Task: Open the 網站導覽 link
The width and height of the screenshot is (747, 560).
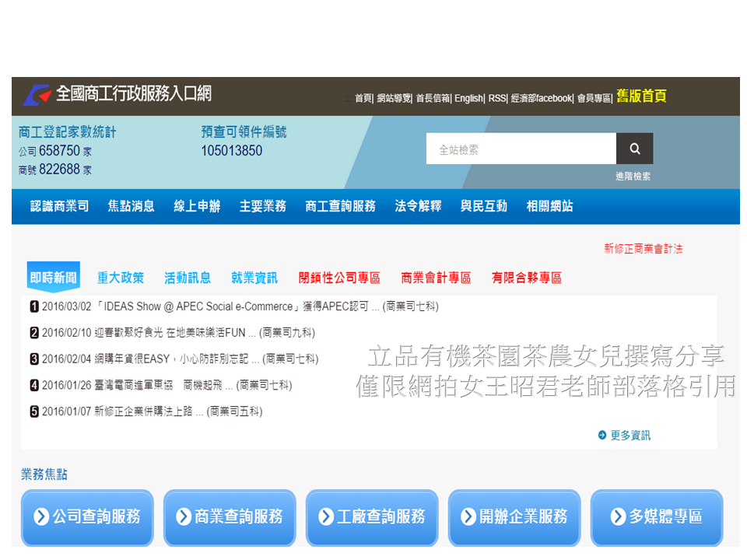Action: tap(394, 98)
